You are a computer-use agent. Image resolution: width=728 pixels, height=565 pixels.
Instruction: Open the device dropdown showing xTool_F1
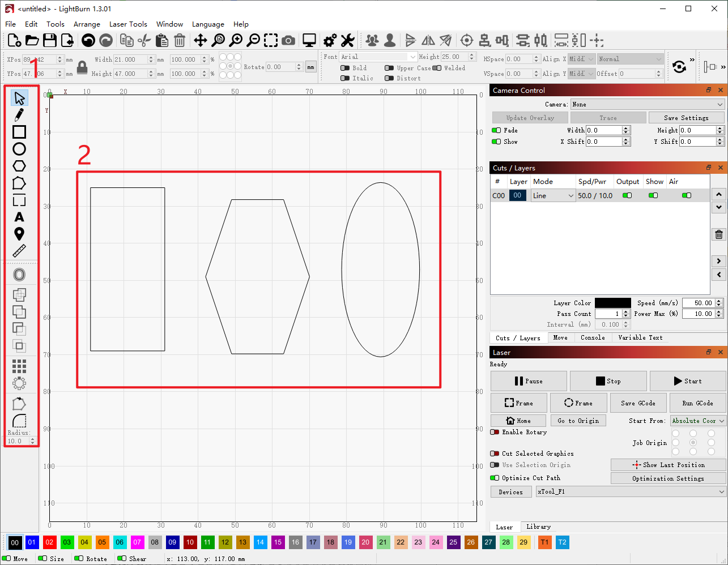(631, 491)
